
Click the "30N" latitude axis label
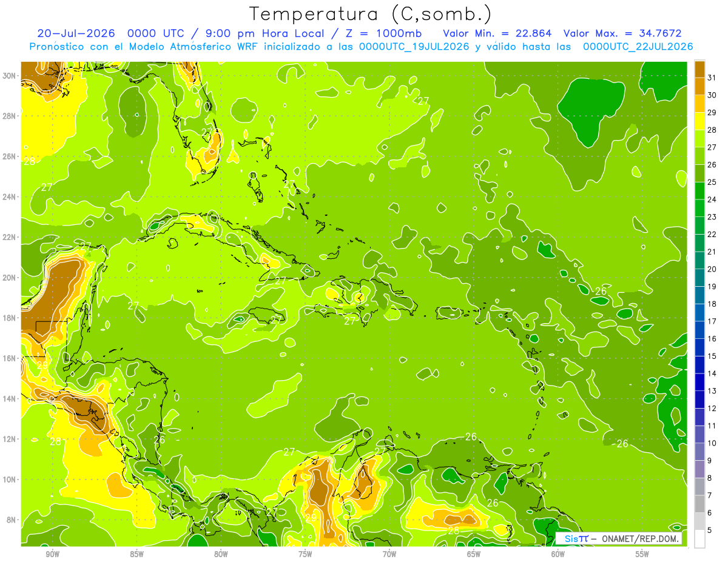pos(9,76)
